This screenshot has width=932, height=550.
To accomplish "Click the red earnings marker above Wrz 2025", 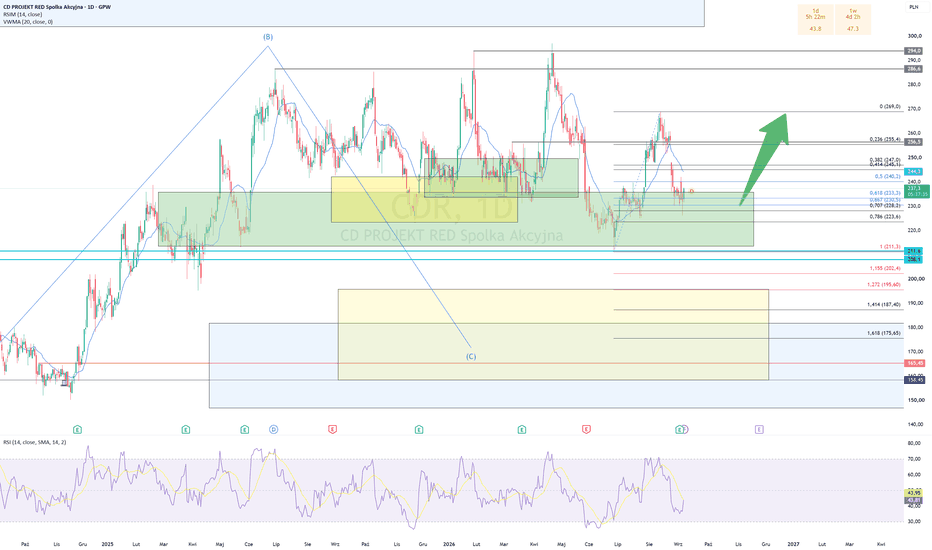I will tap(333, 429).
